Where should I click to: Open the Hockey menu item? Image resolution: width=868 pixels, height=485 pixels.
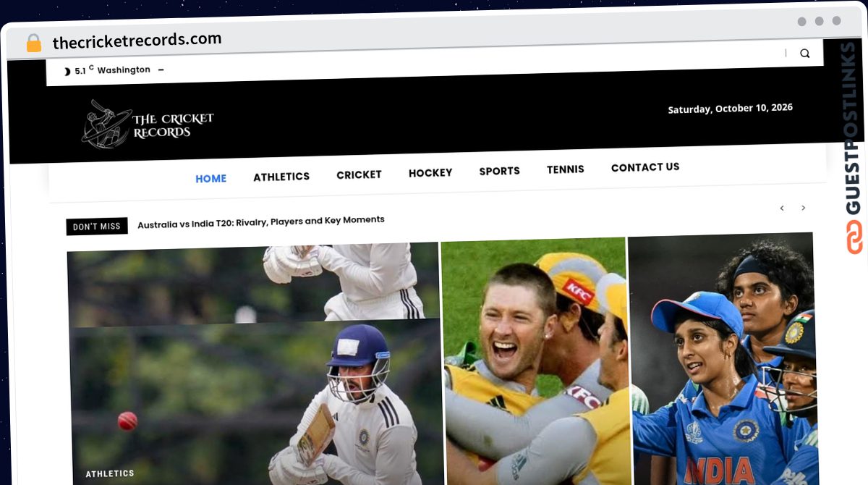click(x=430, y=172)
